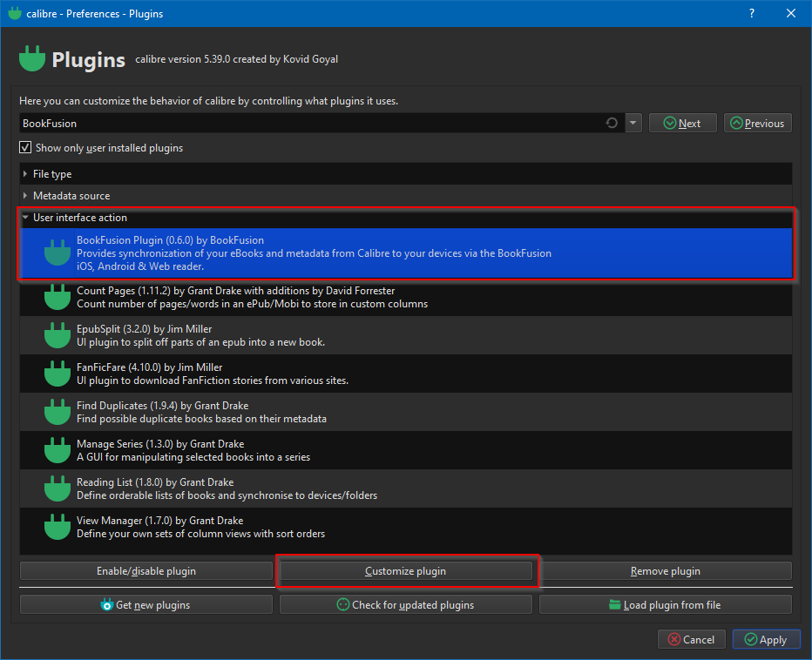Image resolution: width=812 pixels, height=660 pixels.
Task: Click Load plugin from file
Action: pyautogui.click(x=666, y=604)
